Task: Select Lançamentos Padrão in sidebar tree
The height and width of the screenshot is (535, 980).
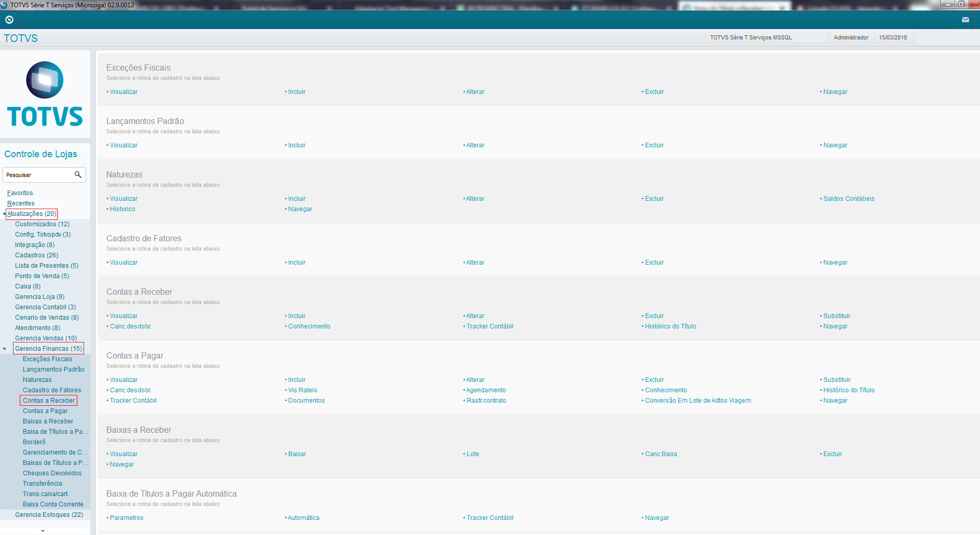Action: coord(53,369)
